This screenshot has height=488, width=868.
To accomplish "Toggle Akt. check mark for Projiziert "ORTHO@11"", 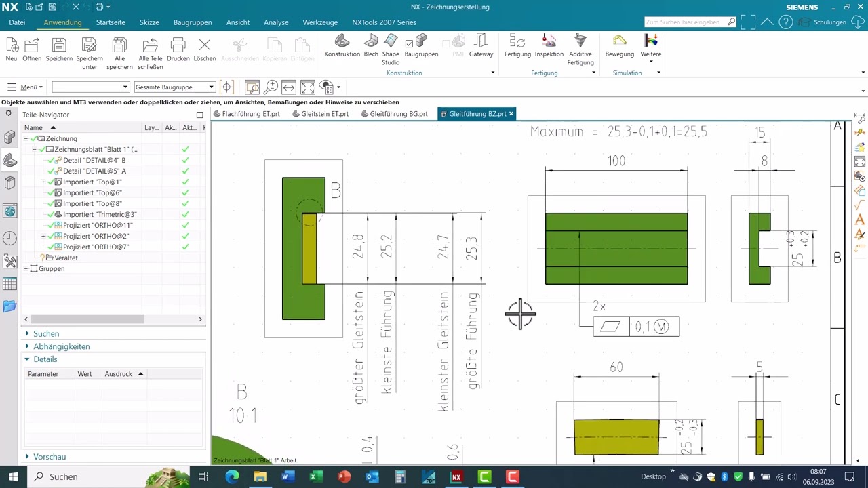I will click(x=185, y=225).
